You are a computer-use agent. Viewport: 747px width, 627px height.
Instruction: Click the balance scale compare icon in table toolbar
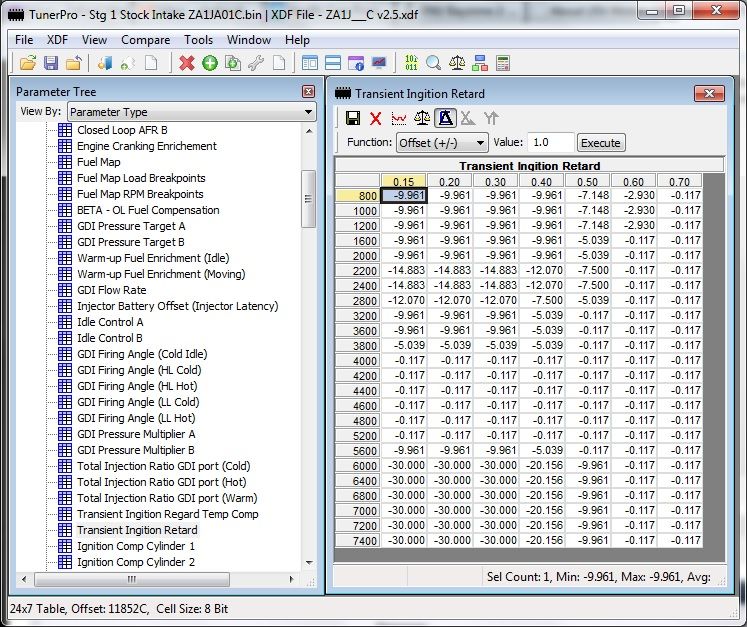[x=421, y=118]
